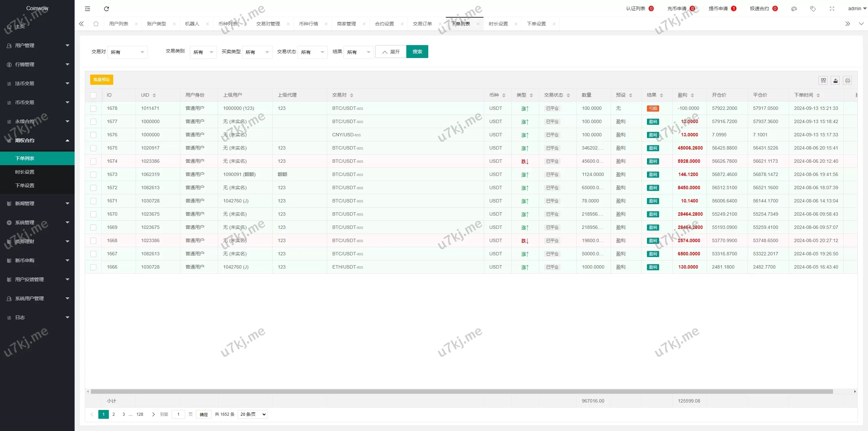The image size is (868, 431).
Task: Open the theme palette icon
Action: 794,9
